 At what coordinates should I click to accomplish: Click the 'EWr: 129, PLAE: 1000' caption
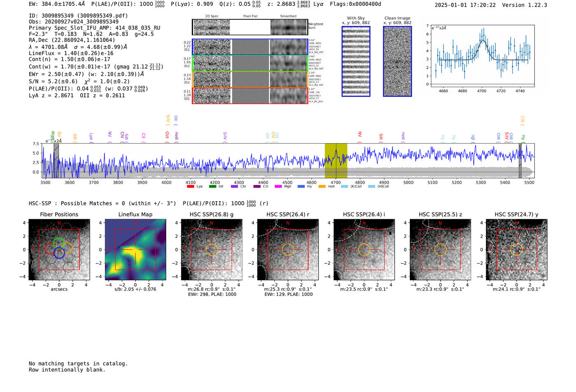(288, 294)
